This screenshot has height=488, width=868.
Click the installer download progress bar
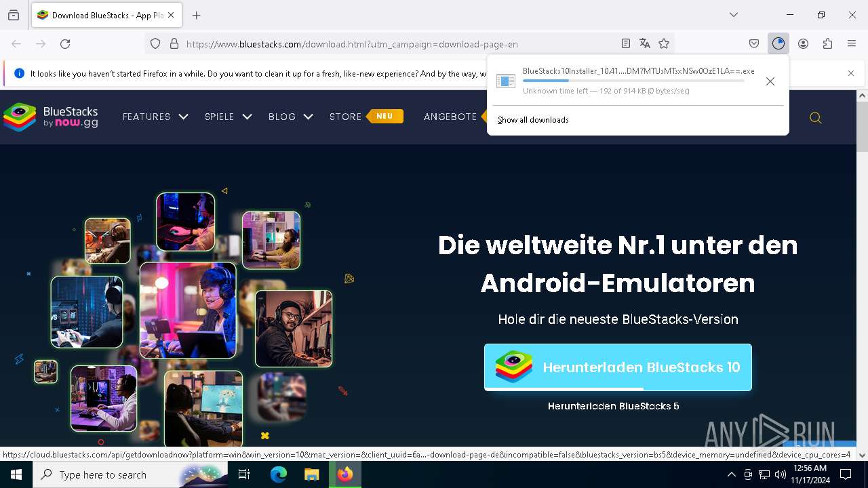click(x=633, y=81)
